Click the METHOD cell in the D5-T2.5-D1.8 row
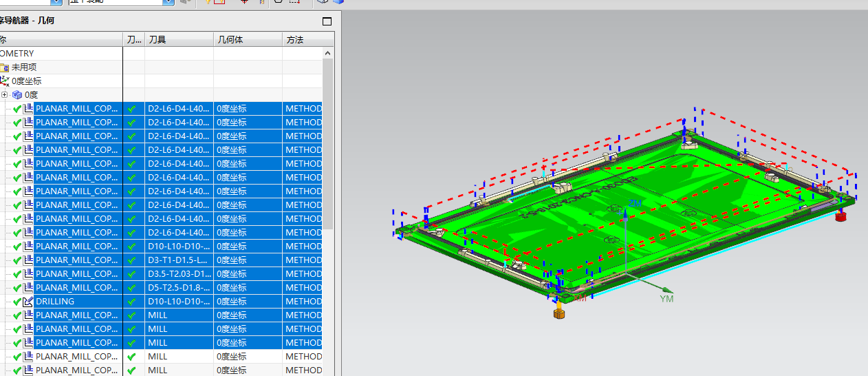868x376 pixels. point(303,288)
